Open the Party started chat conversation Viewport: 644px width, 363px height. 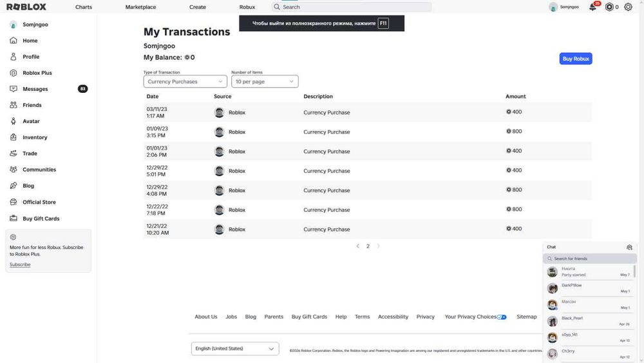click(x=590, y=271)
